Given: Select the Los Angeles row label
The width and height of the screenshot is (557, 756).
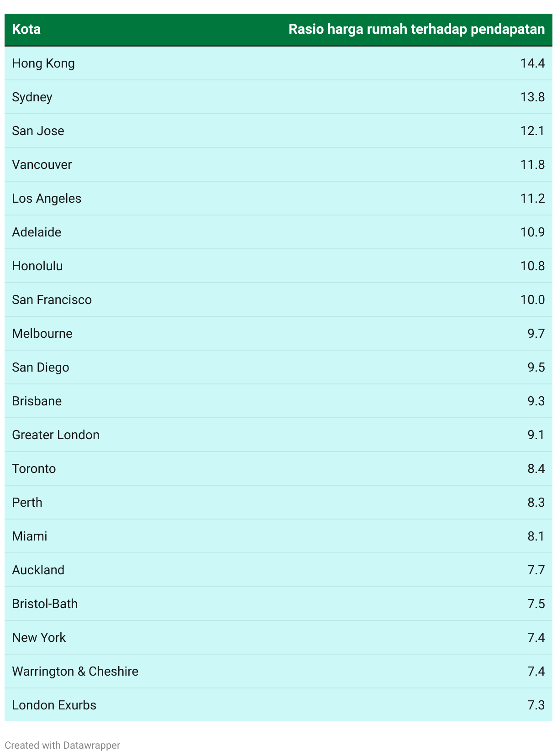Looking at the screenshot, I should [x=47, y=198].
